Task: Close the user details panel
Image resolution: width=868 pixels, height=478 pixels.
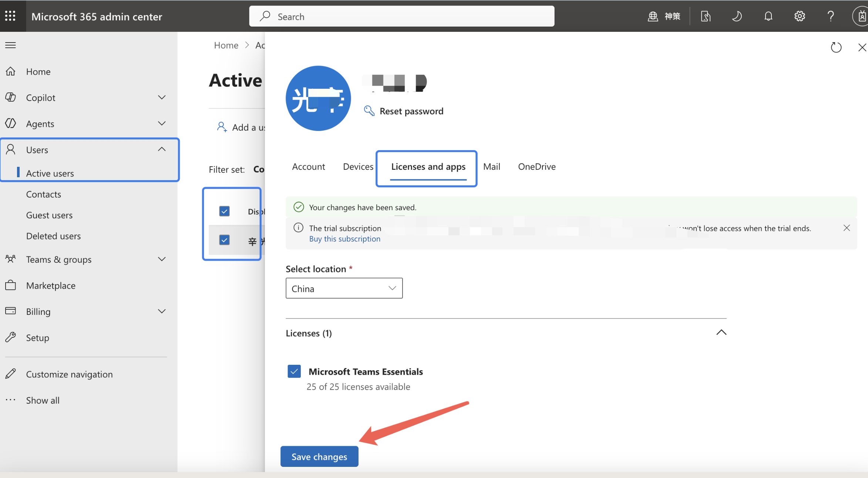Action: click(862, 47)
